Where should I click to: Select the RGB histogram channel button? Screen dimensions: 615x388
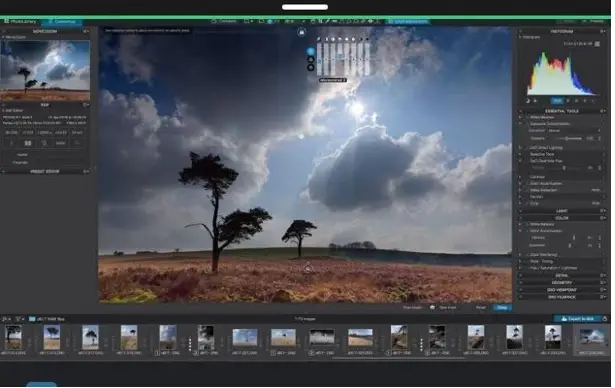click(557, 101)
